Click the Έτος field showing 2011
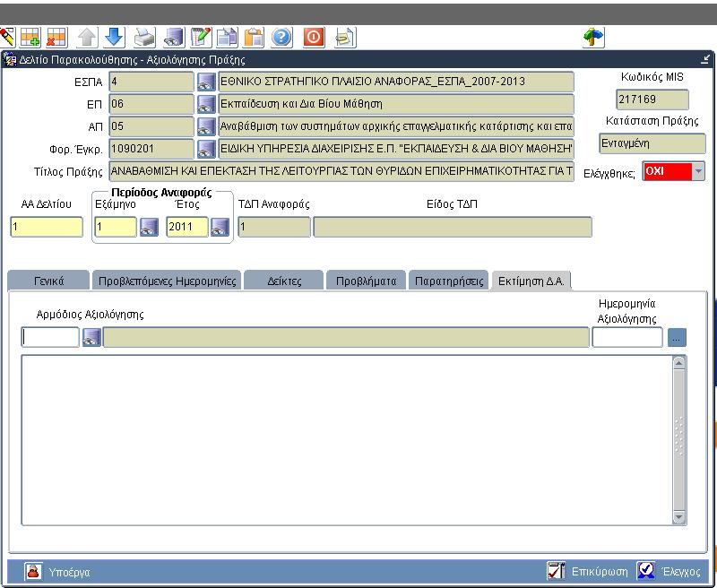 coord(187,227)
